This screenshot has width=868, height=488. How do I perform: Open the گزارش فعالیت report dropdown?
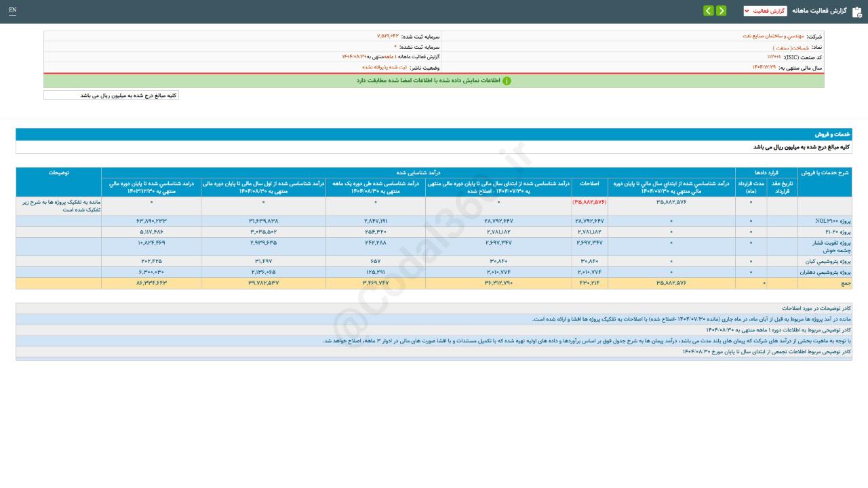(765, 11)
